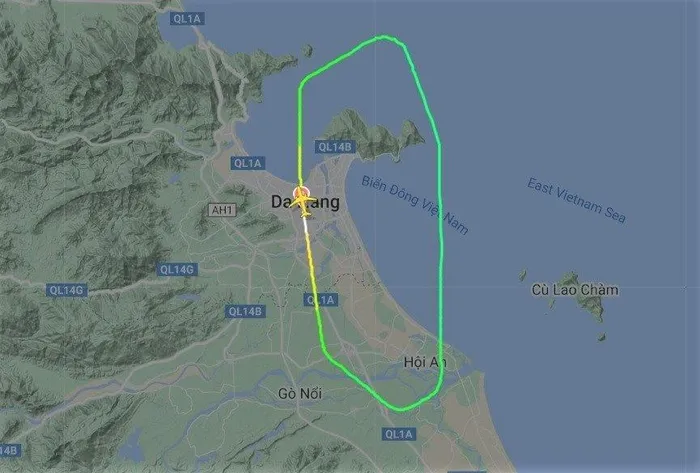
Task: Click the Da Nang city name
Action: point(305,202)
